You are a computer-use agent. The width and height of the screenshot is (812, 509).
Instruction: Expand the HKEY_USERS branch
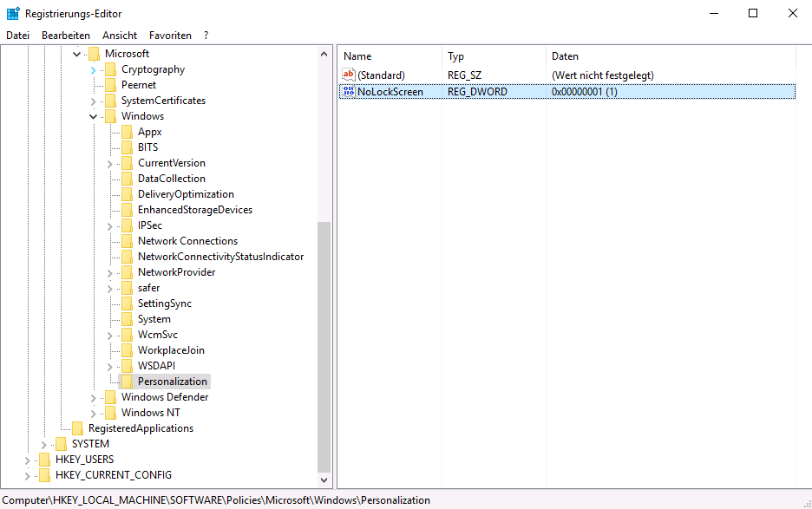point(27,459)
